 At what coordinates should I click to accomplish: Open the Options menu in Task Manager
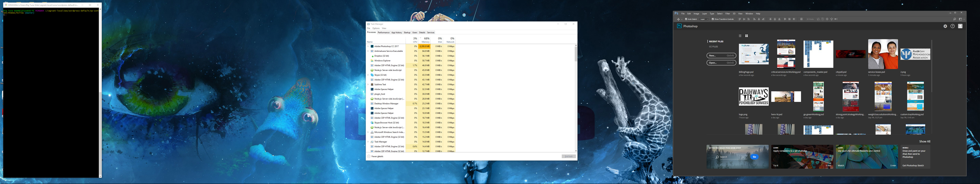pos(376,28)
